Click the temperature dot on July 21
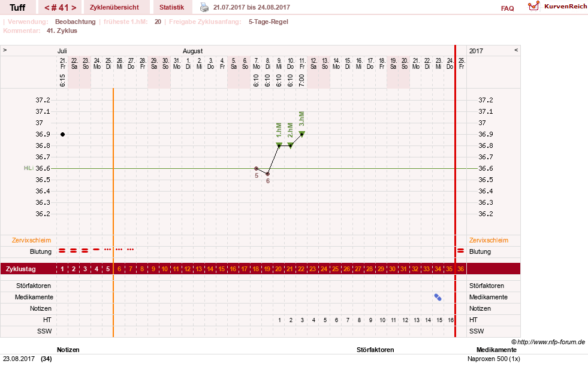The image size is (588, 373). (62, 134)
